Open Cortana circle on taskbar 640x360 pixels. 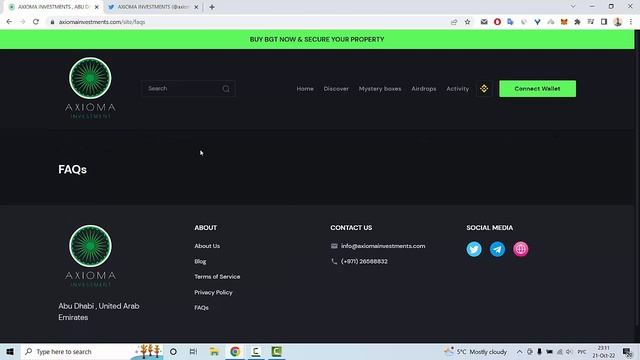(x=173, y=351)
